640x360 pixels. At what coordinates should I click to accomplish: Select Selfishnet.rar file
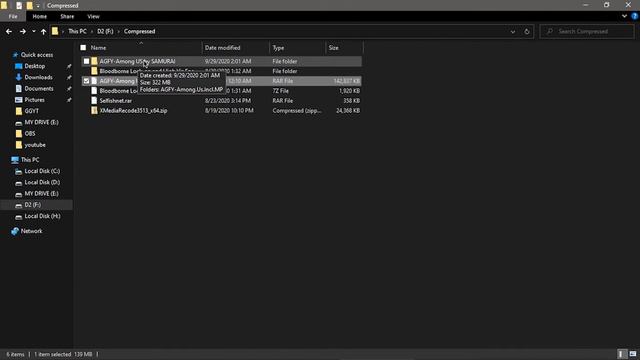click(x=116, y=100)
